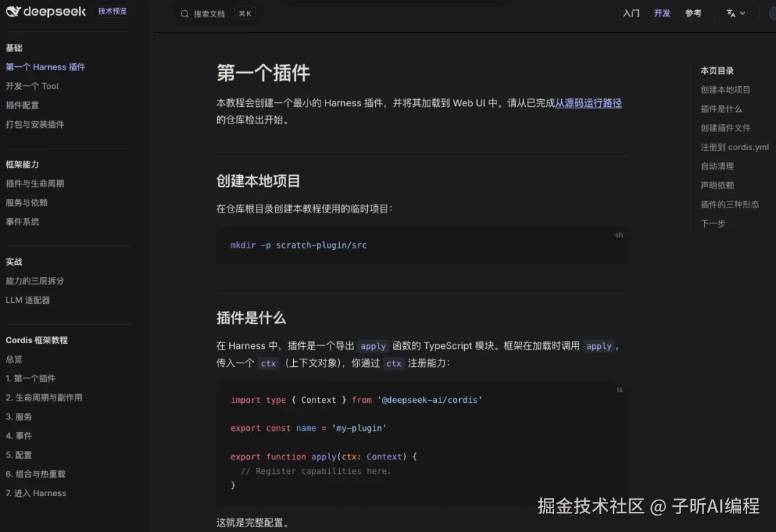Open LLM 适配器 sidebar page

tap(28, 300)
